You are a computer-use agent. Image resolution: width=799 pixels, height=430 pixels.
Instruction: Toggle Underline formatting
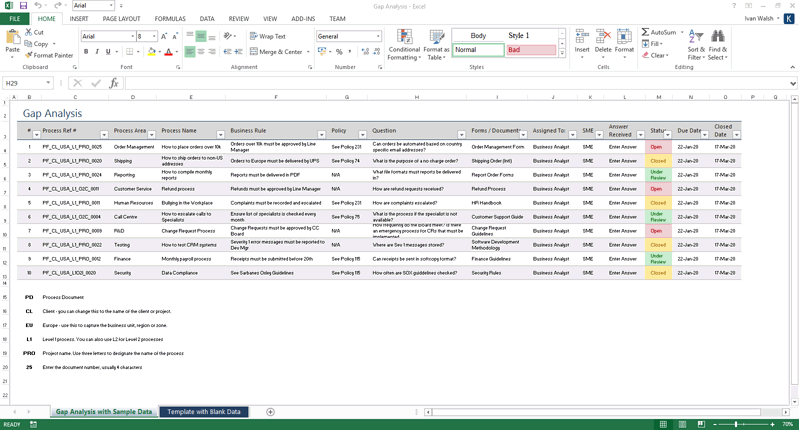click(108, 51)
